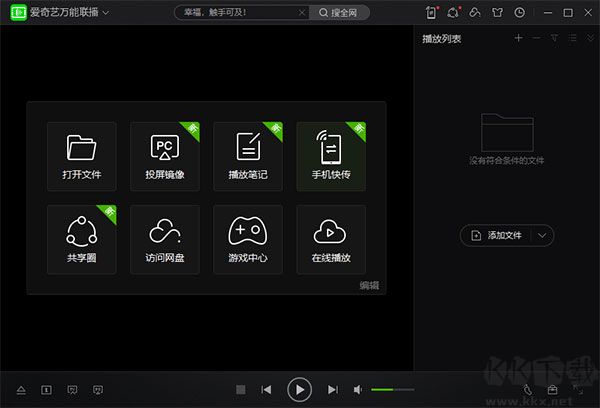Expand the playlist chevron menu
This screenshot has width=600, height=408.
[x=590, y=38]
